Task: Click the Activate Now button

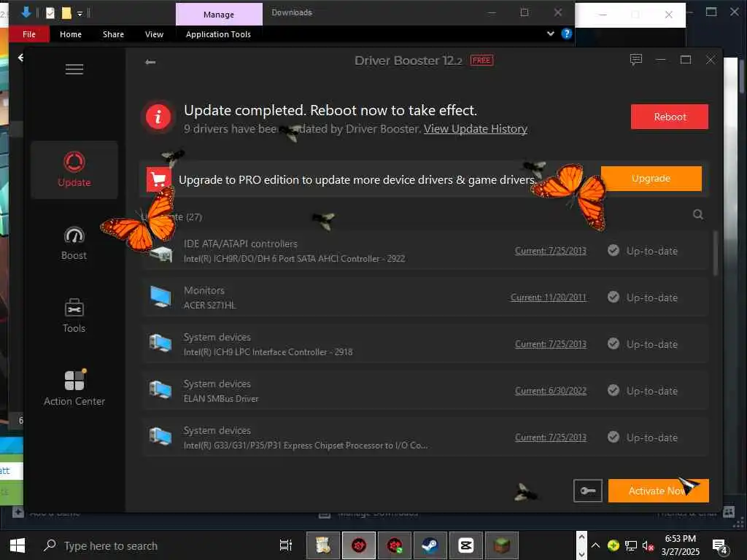Action: coord(659,491)
